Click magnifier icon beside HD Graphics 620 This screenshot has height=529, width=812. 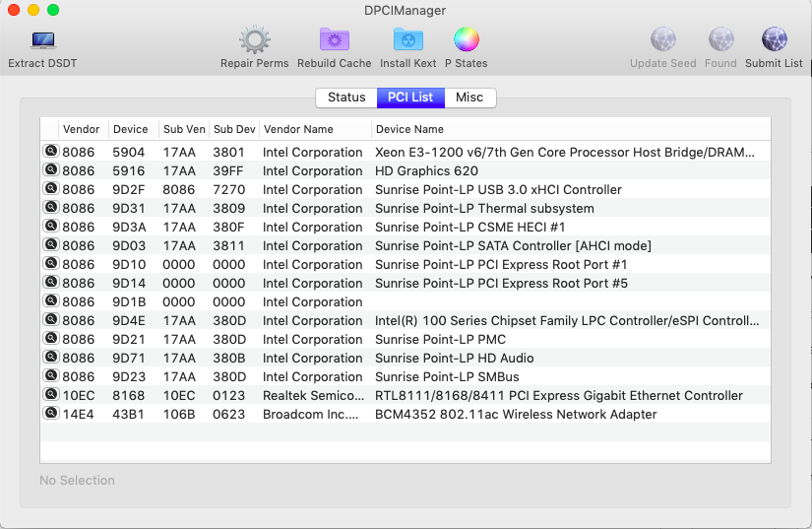point(50,170)
